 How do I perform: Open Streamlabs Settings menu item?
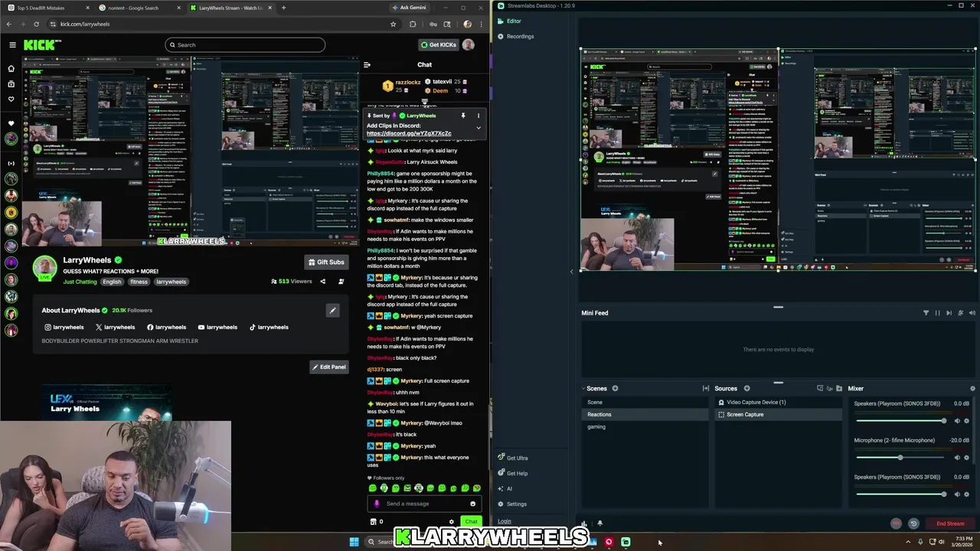(x=512, y=504)
